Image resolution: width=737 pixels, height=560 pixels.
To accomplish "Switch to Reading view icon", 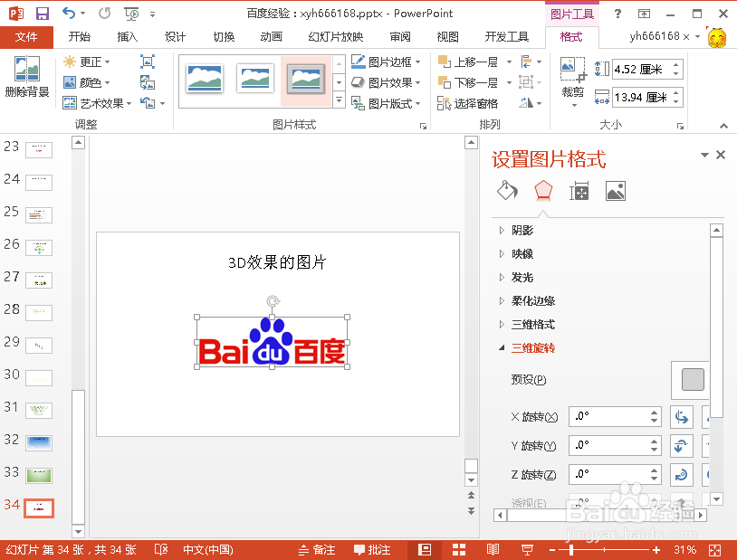I will click(493, 549).
